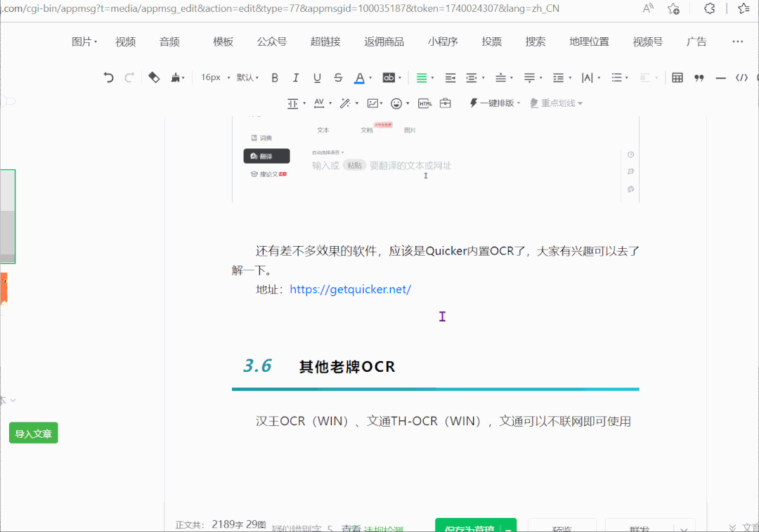Toggle italic text style
Screen dimensions: 759x532
coord(296,77)
